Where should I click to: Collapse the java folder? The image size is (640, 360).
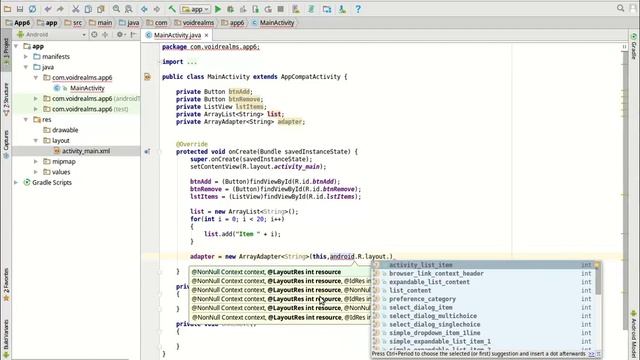pos(26,67)
